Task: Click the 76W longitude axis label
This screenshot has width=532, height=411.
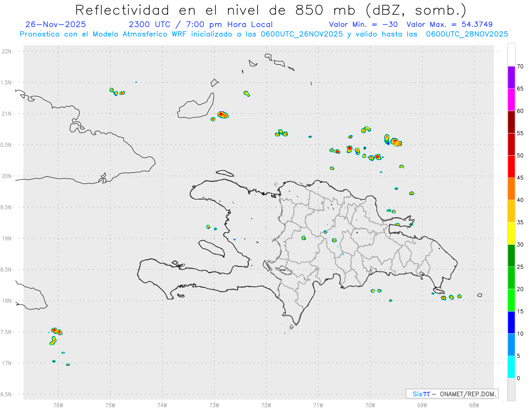Action: (58, 404)
